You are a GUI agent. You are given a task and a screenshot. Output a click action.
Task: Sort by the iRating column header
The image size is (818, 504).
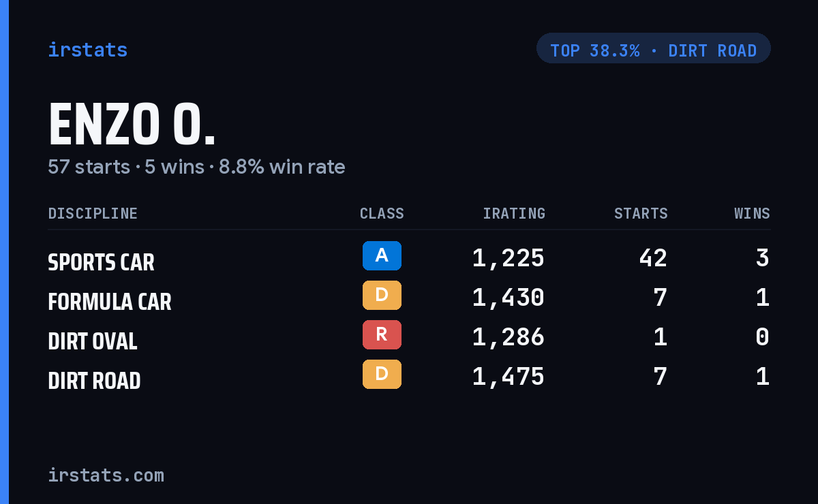coord(514,214)
